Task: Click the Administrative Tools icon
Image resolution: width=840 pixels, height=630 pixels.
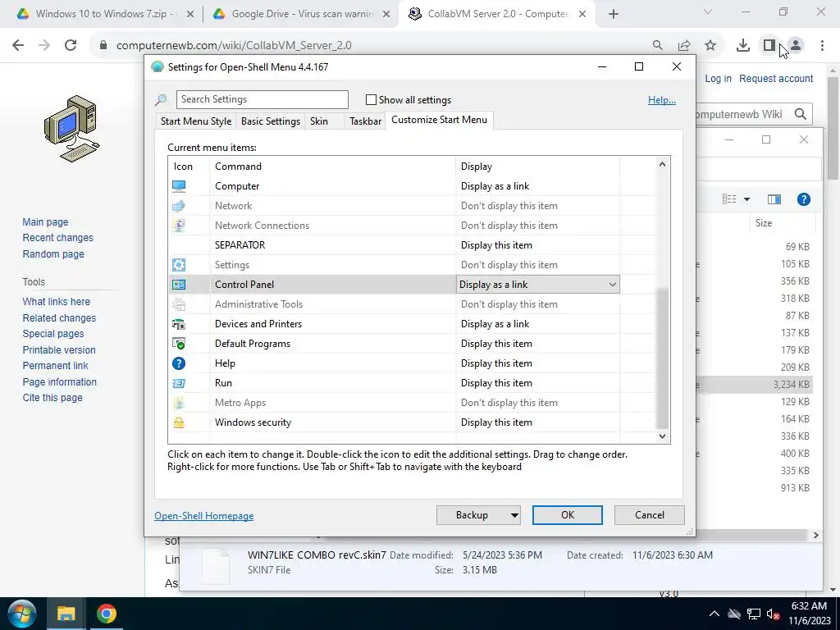Action: click(x=178, y=304)
